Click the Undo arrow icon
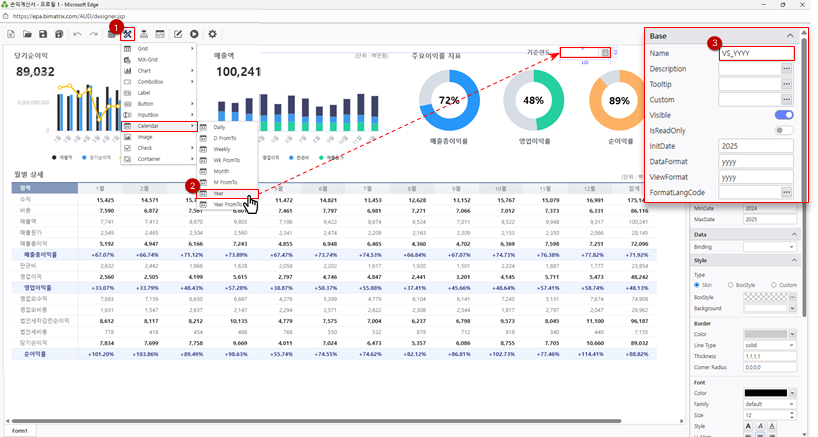Image resolution: width=818 pixels, height=437 pixels. [x=77, y=34]
